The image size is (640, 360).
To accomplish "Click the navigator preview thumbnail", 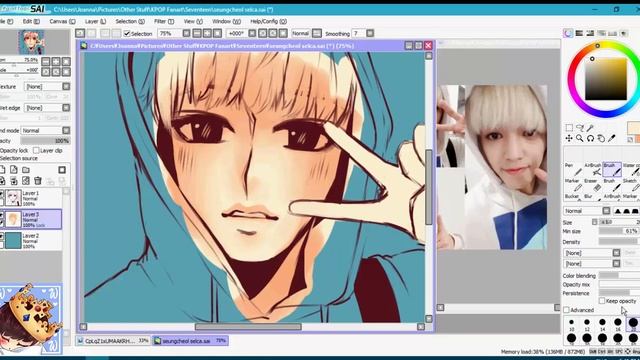I will 31,42.
